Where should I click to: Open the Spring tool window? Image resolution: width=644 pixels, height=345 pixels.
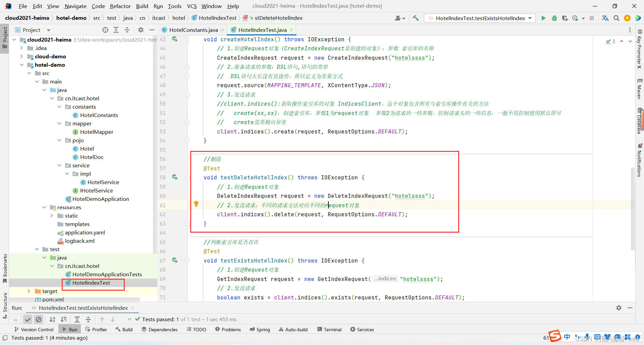(260, 330)
